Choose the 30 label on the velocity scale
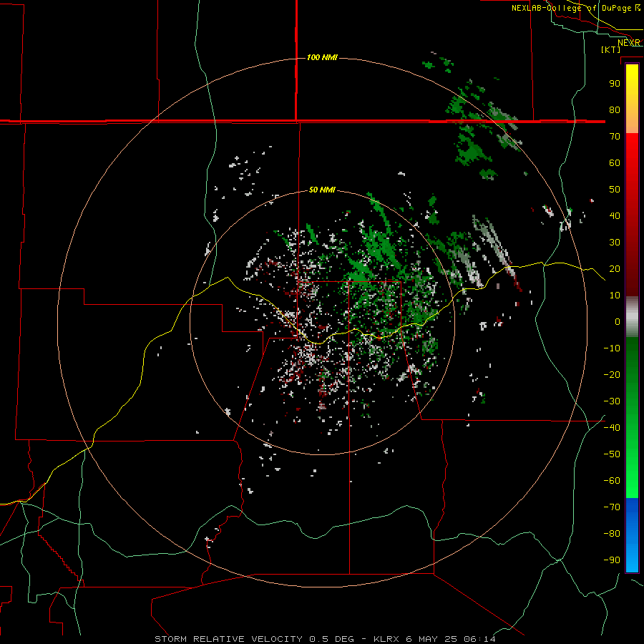The height and width of the screenshot is (644, 644). tap(615, 243)
